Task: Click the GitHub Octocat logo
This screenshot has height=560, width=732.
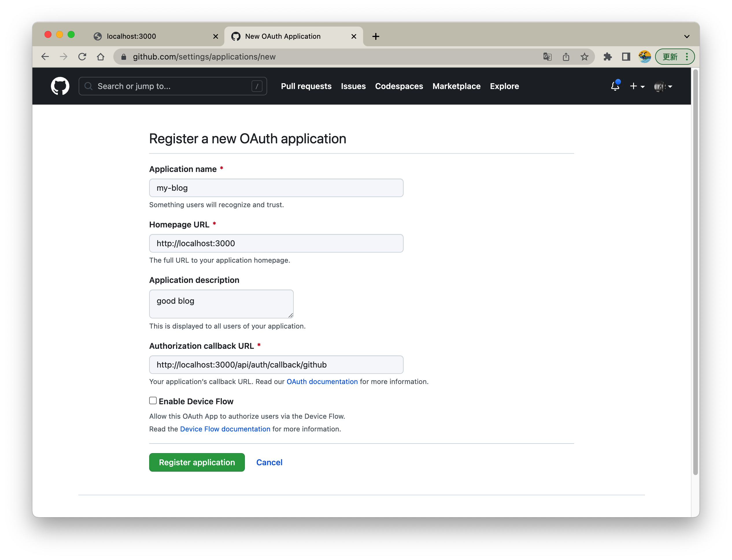Action: coord(60,86)
